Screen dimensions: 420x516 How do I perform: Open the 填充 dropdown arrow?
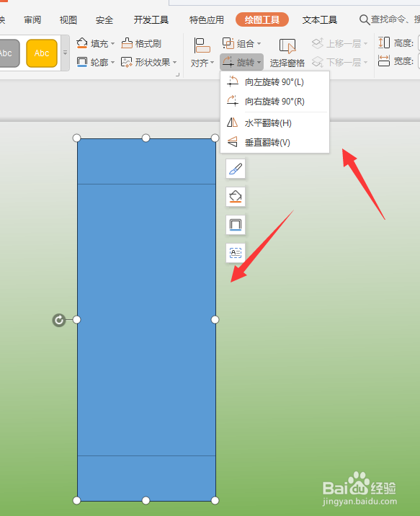pyautogui.click(x=112, y=43)
